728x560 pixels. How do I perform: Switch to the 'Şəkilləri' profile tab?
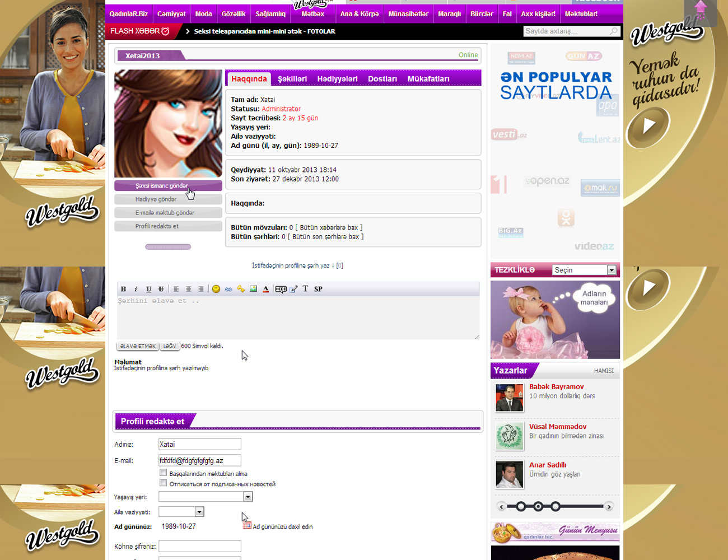click(x=292, y=79)
